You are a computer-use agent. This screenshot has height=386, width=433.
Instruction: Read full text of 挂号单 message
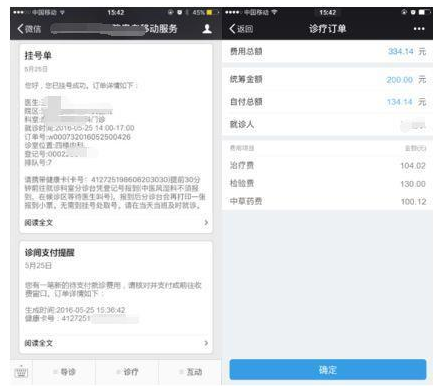coord(39,223)
